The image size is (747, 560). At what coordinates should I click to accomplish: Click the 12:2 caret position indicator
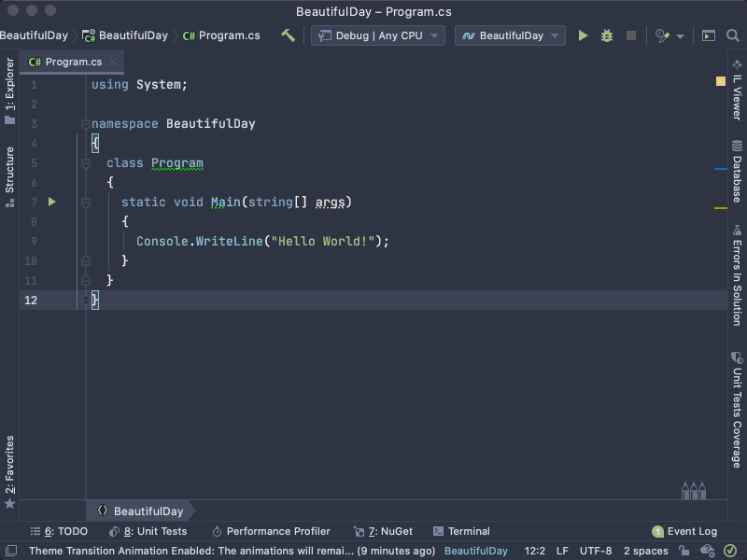click(534, 551)
